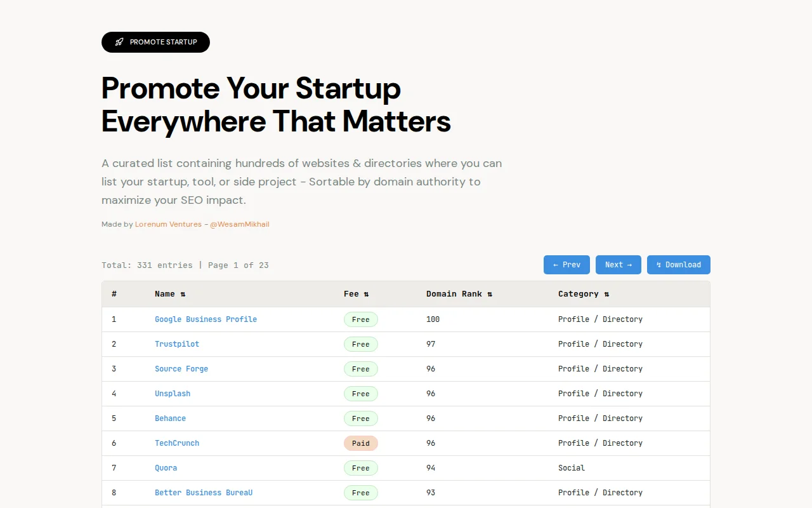Click the Total 331 entries page info text
This screenshot has width=812, height=508.
[185, 265]
